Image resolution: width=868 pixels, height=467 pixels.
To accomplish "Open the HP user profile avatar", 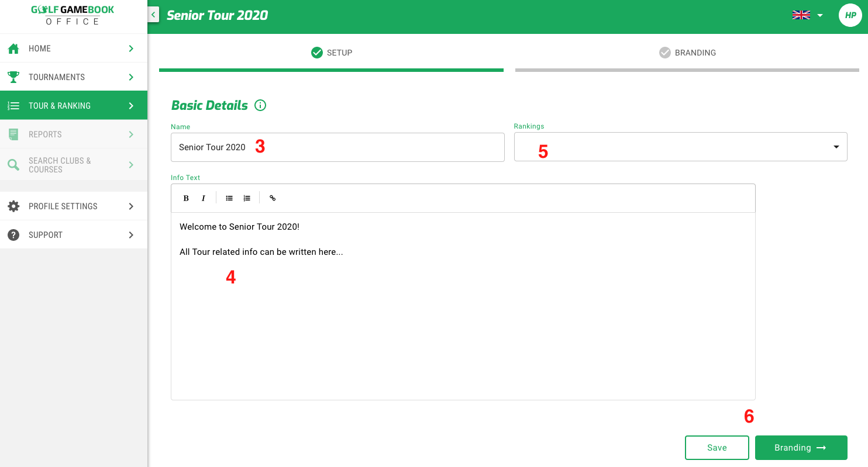I will 851,15.
